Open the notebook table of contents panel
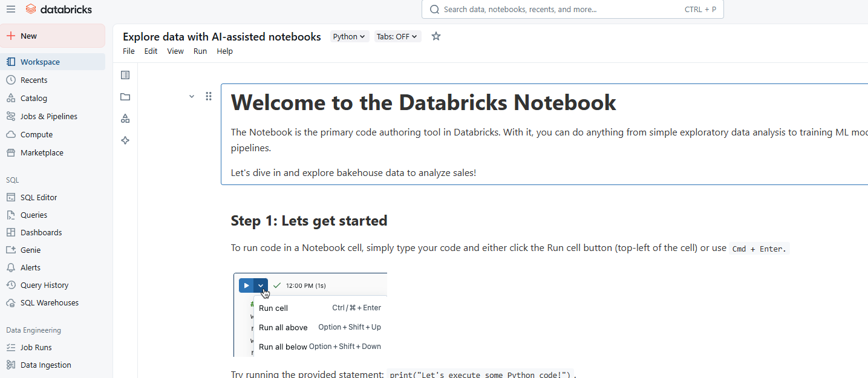This screenshot has height=378, width=868. point(125,74)
